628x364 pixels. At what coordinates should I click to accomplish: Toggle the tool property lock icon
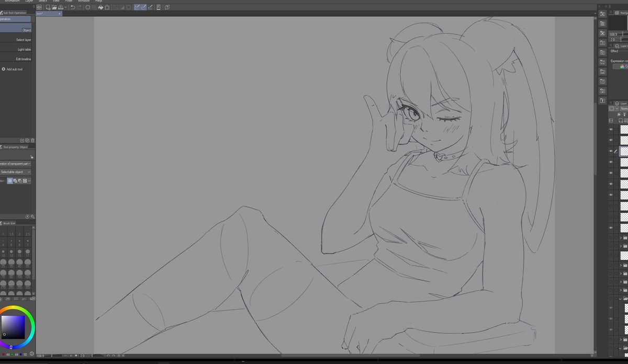[31, 156]
